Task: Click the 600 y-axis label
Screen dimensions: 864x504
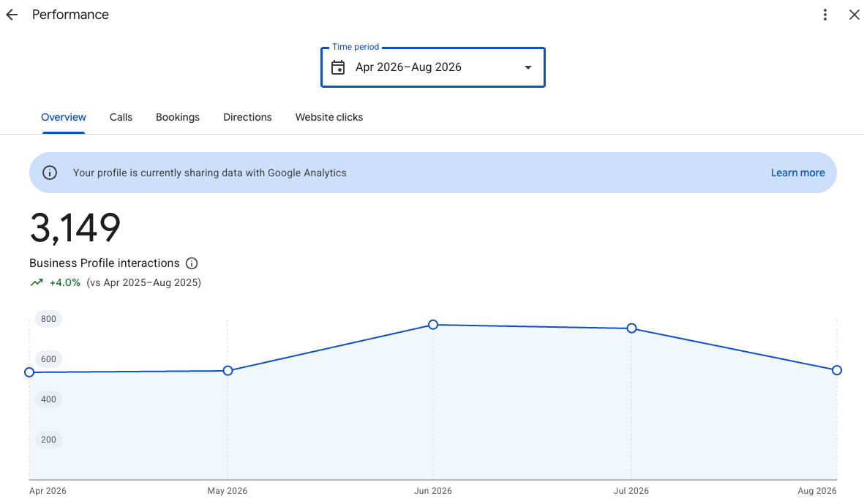Action: [x=48, y=359]
